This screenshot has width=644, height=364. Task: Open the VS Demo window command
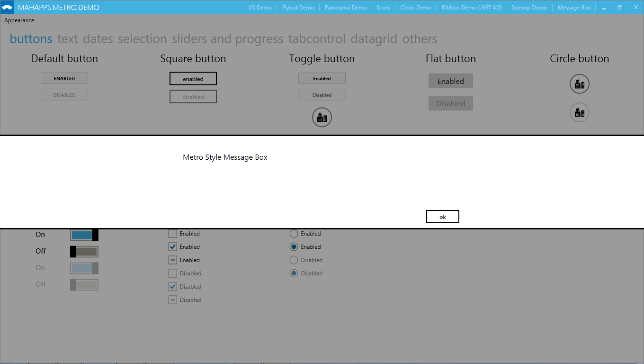(x=260, y=8)
